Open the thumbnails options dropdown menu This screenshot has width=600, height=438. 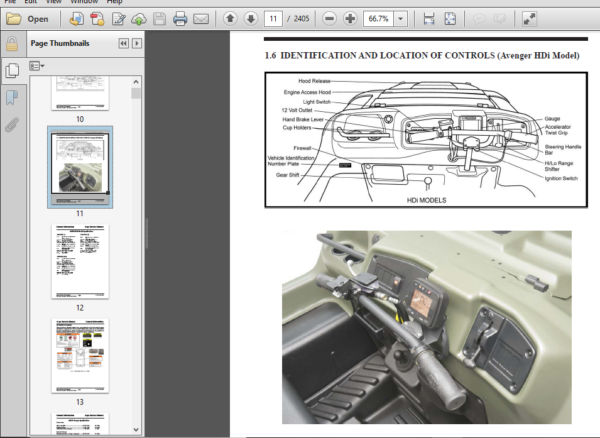click(37, 66)
